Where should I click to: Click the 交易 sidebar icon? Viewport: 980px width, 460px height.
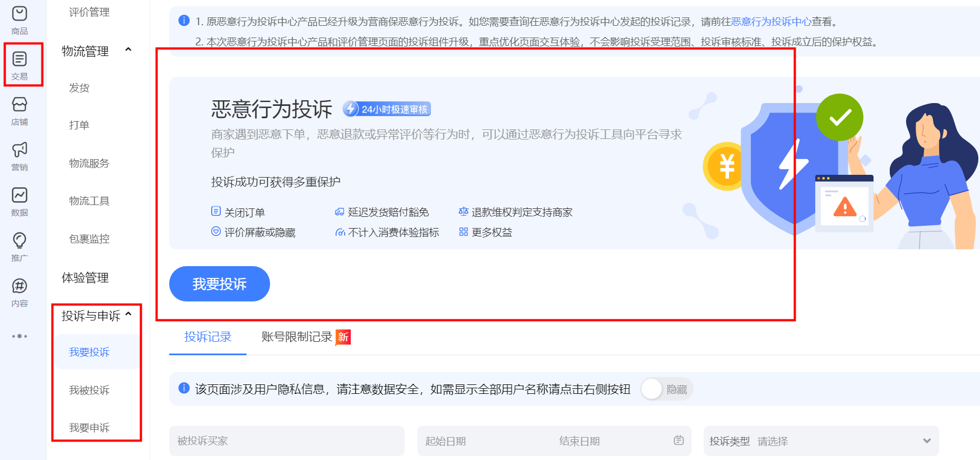[20, 64]
